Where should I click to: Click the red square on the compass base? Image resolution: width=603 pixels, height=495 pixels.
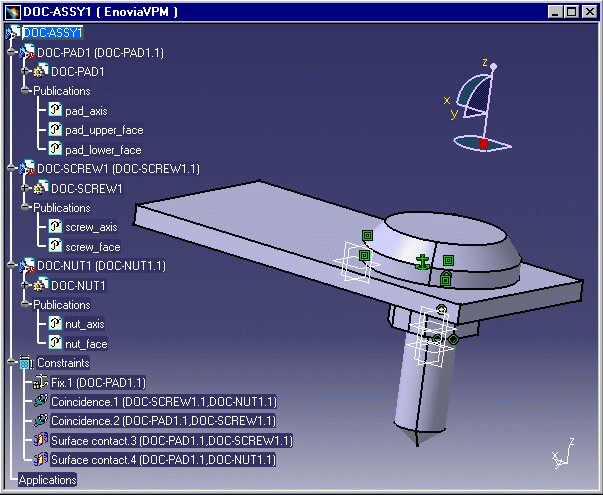484,144
